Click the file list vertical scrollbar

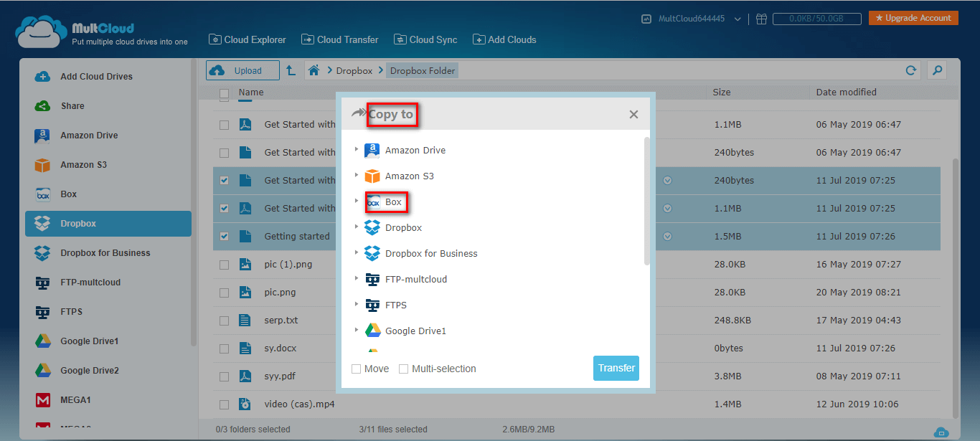click(955, 287)
